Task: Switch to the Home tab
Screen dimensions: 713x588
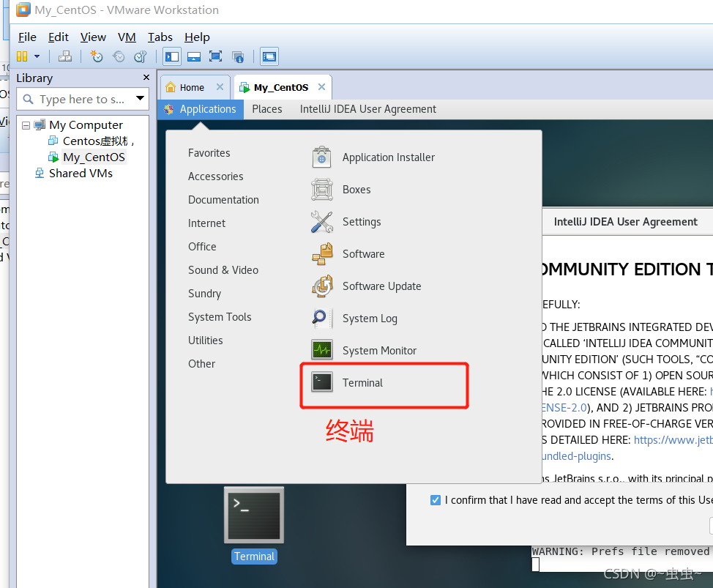Action: [x=192, y=87]
